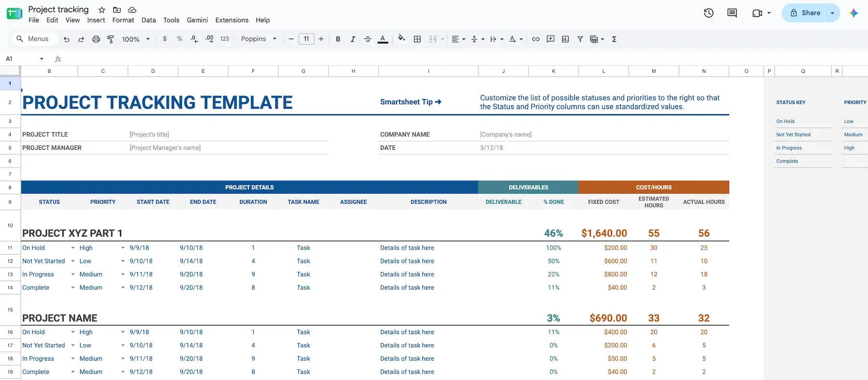Click the Create a filter icon
Screen dimensions: 868x380
tap(580, 39)
